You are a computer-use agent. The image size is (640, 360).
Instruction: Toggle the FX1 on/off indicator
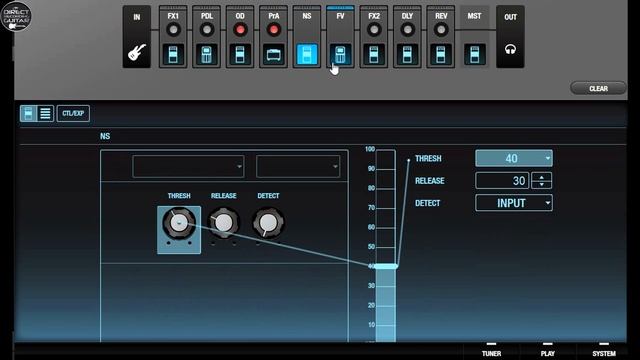173,30
